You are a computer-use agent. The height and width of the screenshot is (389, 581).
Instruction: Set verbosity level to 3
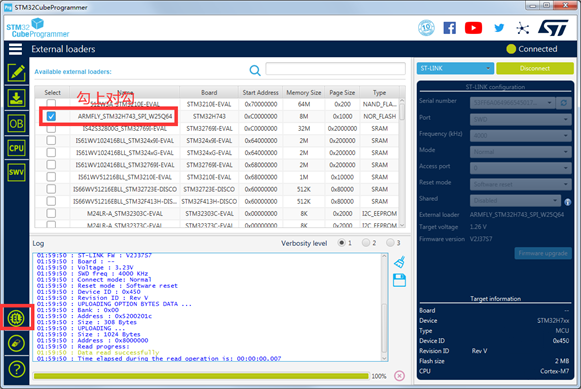pyautogui.click(x=390, y=243)
